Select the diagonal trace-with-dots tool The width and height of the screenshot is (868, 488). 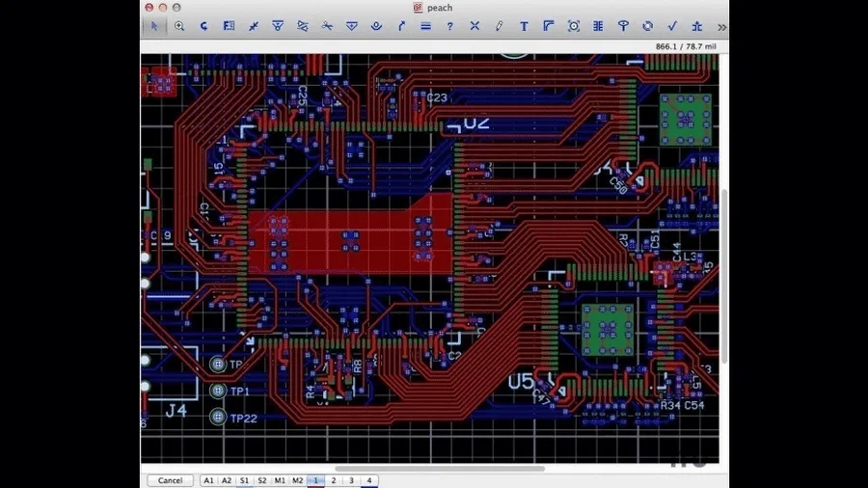[254, 26]
